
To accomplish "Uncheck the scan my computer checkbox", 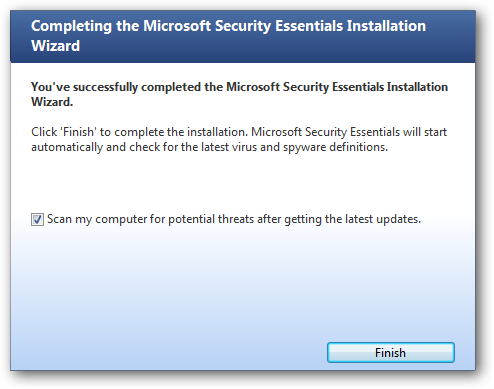I will pos(37,219).
